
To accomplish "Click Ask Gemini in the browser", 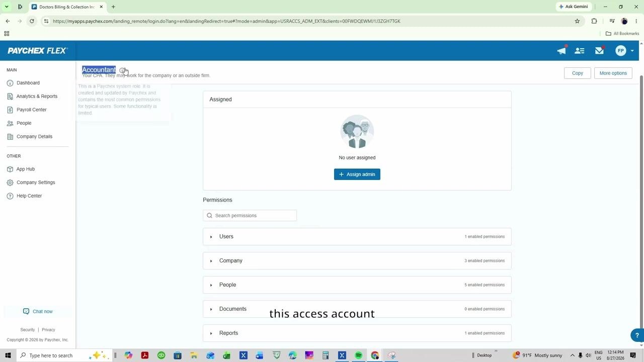I will tap(573, 7).
